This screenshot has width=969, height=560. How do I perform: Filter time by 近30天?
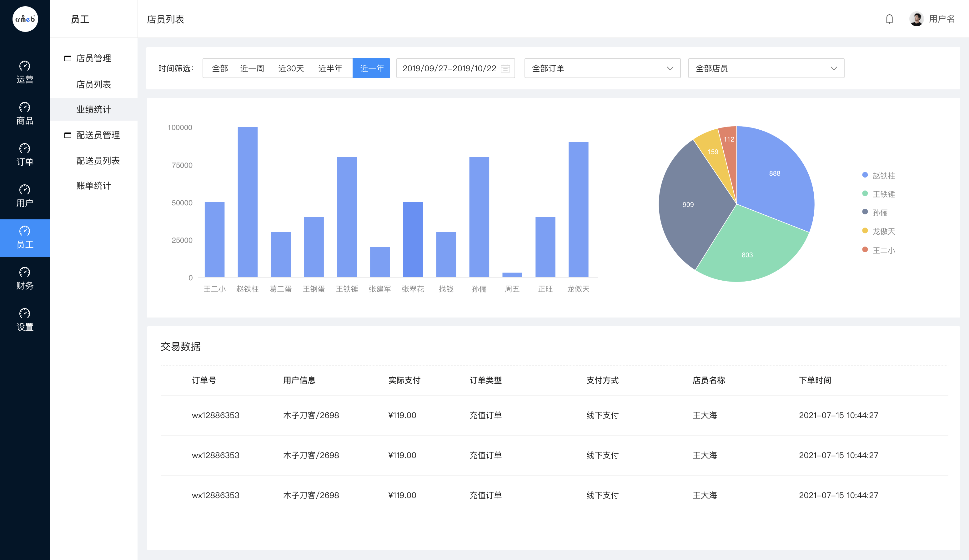(x=291, y=68)
